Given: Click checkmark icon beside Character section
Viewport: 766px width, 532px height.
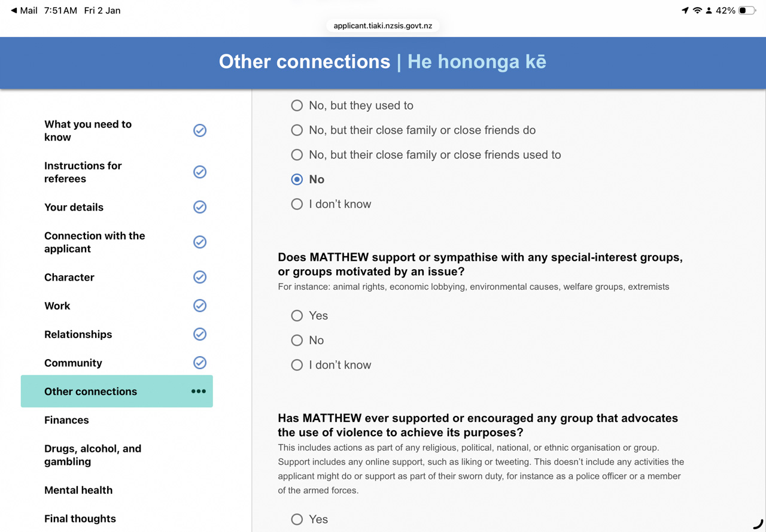Looking at the screenshot, I should point(200,277).
